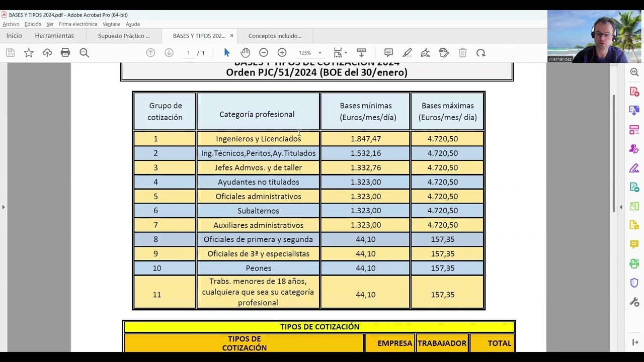This screenshot has width=644, height=362.
Task: Go to the next page arrow
Action: [169, 53]
